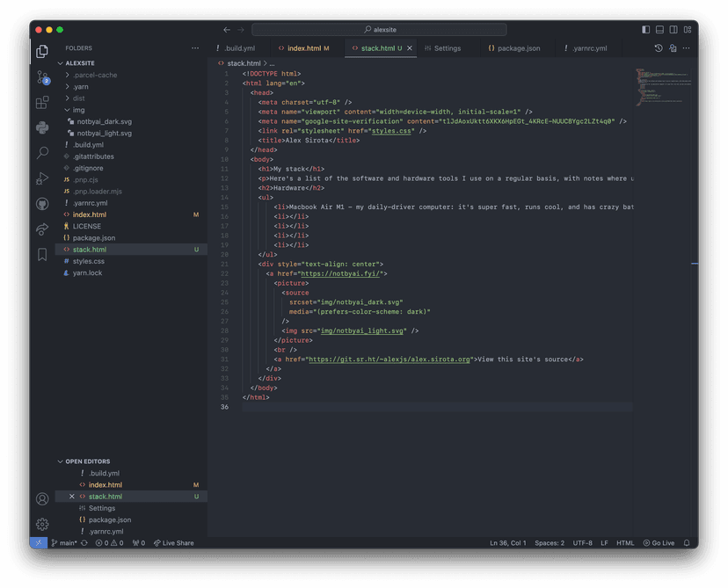The image size is (728, 588).
Task: Open the Accounts icon
Action: click(x=42, y=498)
